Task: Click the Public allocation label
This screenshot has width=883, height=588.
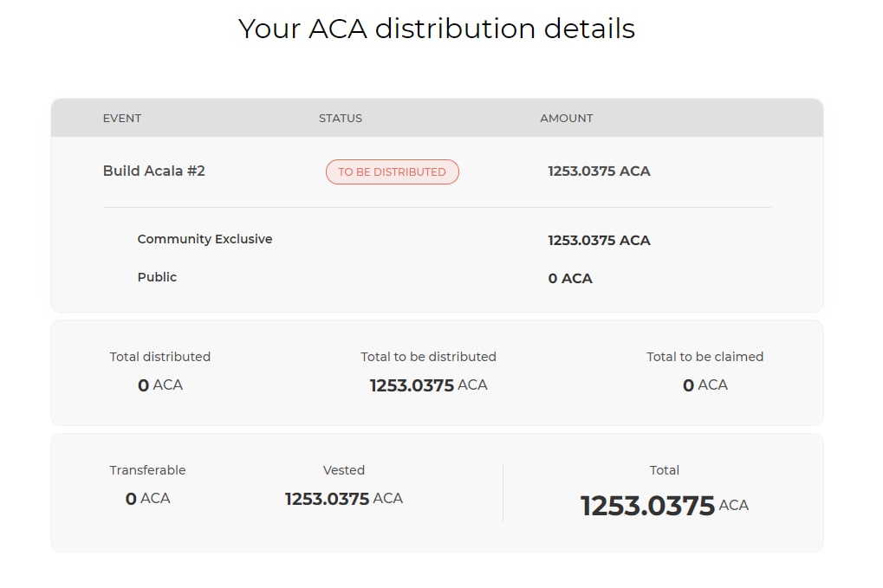Action: pos(157,277)
